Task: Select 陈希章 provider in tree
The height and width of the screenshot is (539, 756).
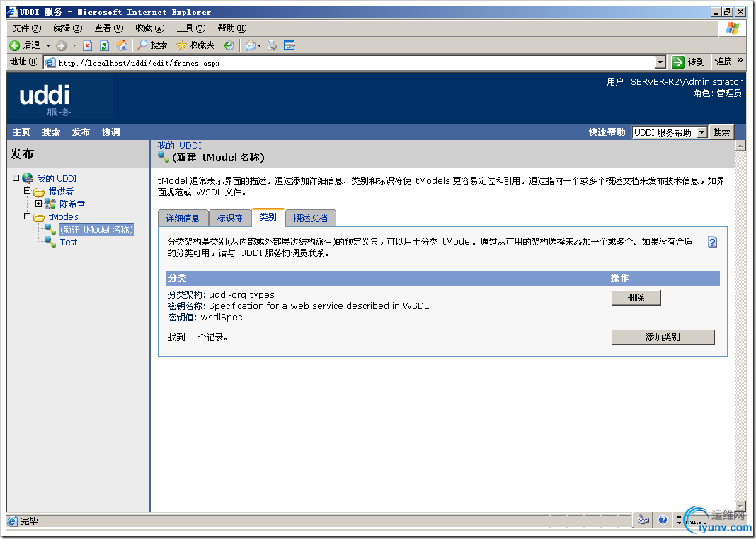Action: pyautogui.click(x=72, y=204)
